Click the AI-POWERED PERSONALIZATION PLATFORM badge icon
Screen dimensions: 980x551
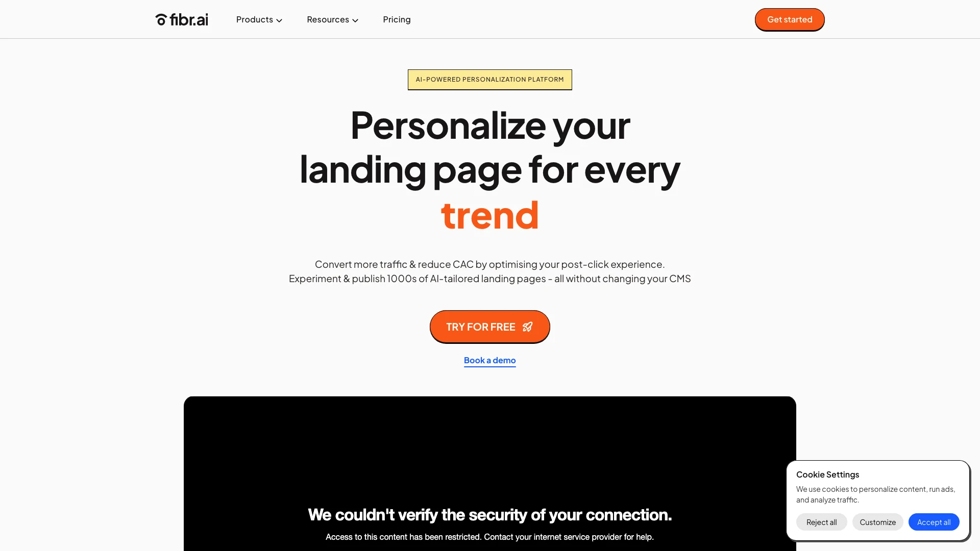point(489,79)
